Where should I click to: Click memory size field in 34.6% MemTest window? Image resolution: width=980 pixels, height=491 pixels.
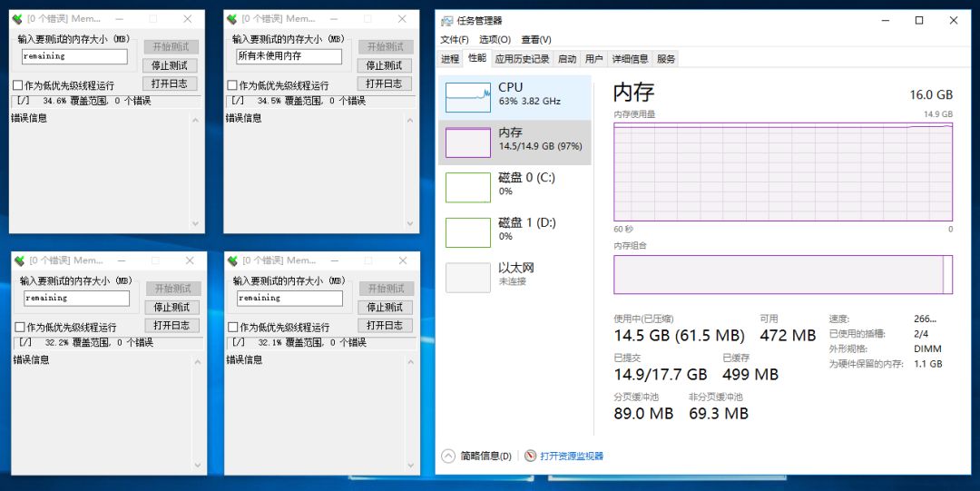click(x=74, y=56)
